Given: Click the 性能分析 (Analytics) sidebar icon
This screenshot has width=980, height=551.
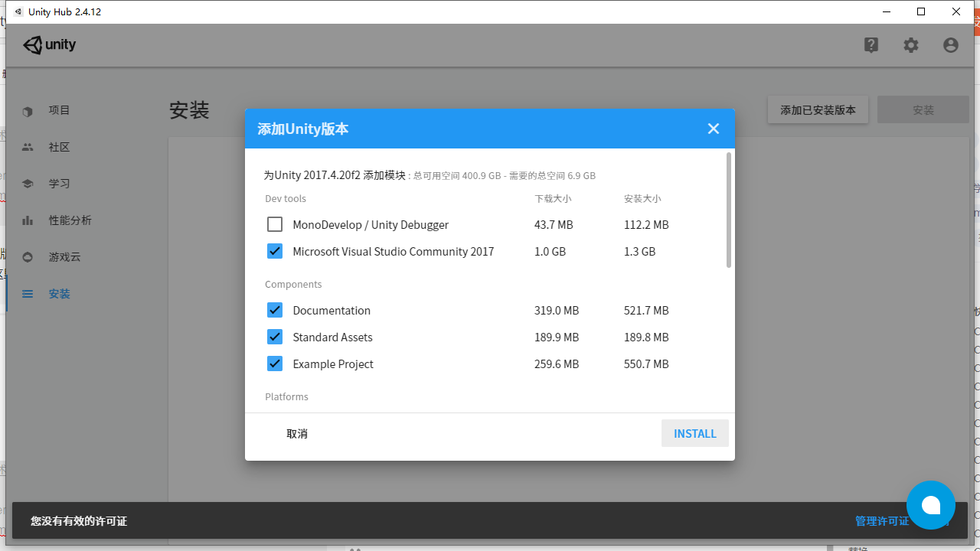Looking at the screenshot, I should (27, 220).
